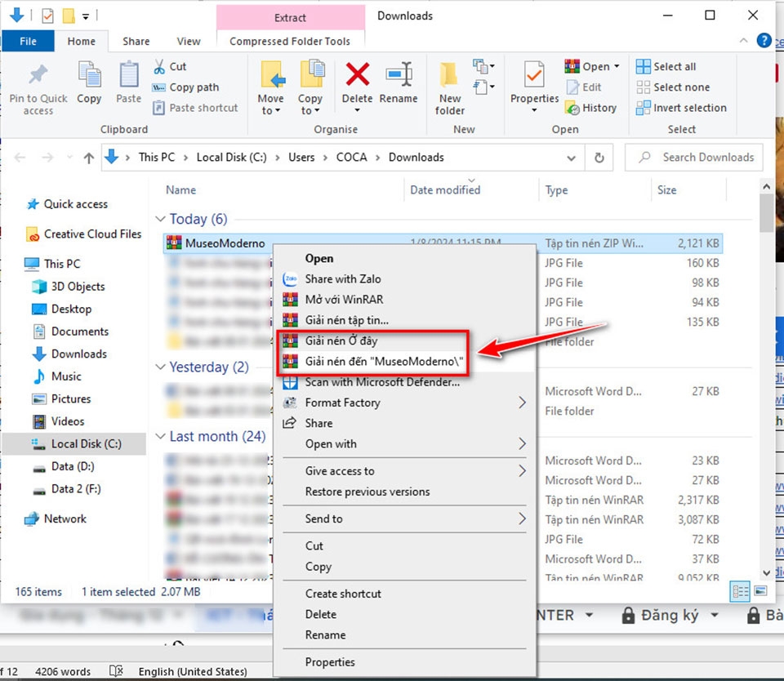Open Compressed Folder Tools tab
Viewport: 784px width, 681px height.
click(290, 42)
